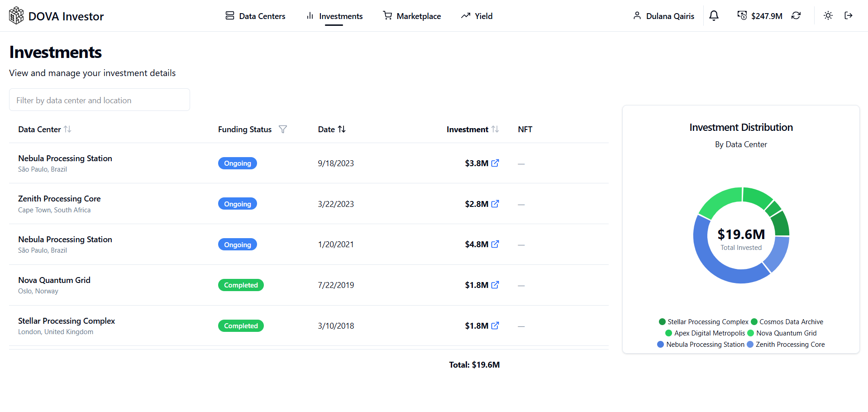Toggle Cosmos Data Archive legend visibility
The width and height of the screenshot is (868, 412).
pyautogui.click(x=787, y=321)
